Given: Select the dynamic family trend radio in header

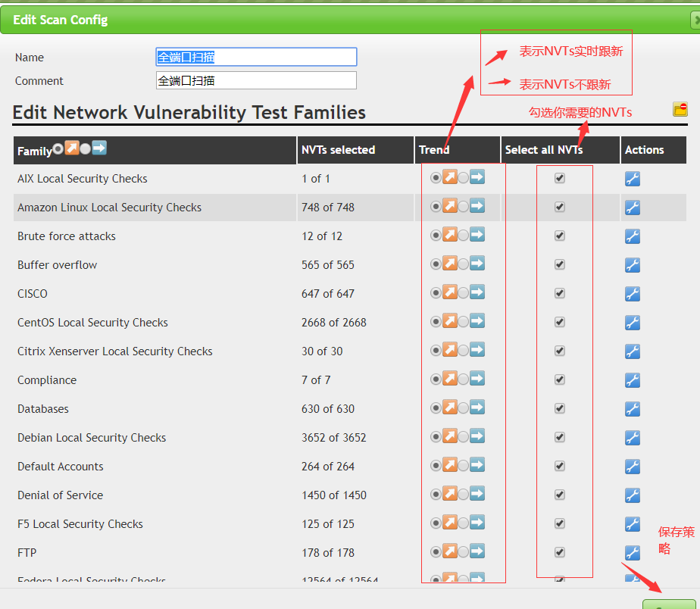Looking at the screenshot, I should 58,148.
